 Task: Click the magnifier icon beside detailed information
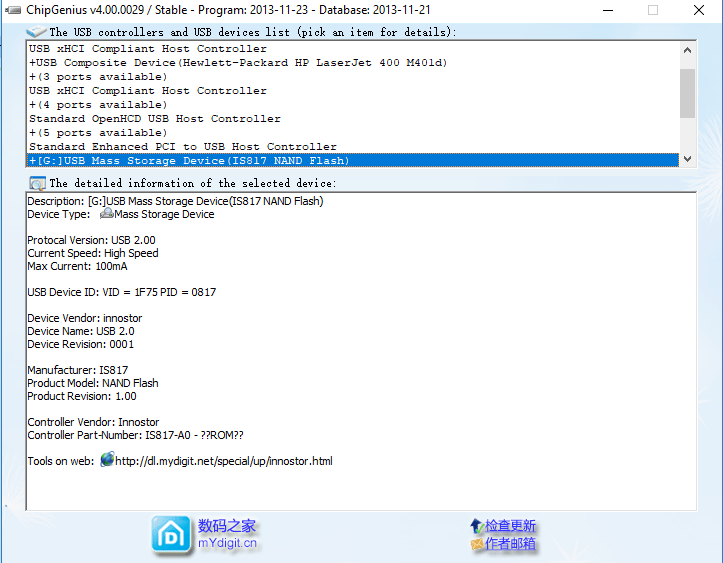click(x=37, y=184)
